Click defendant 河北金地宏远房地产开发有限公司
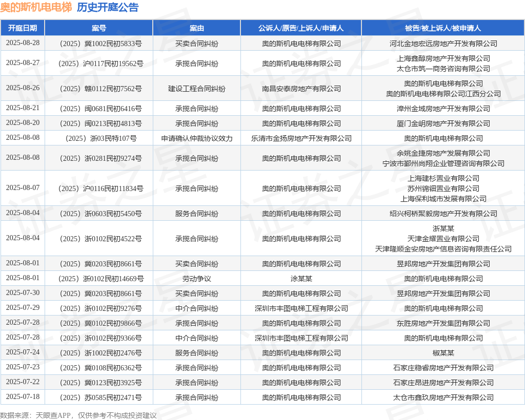Viewport: 525px width, 420px height. coord(443,44)
